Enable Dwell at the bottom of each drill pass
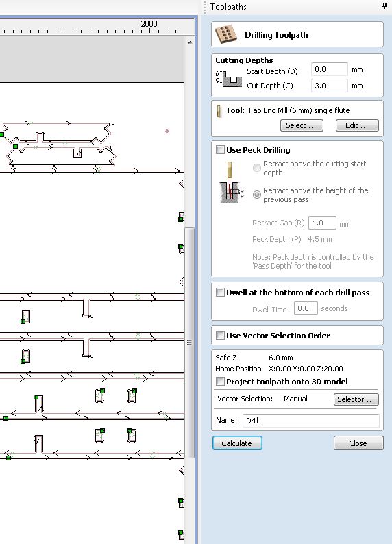 click(x=220, y=293)
